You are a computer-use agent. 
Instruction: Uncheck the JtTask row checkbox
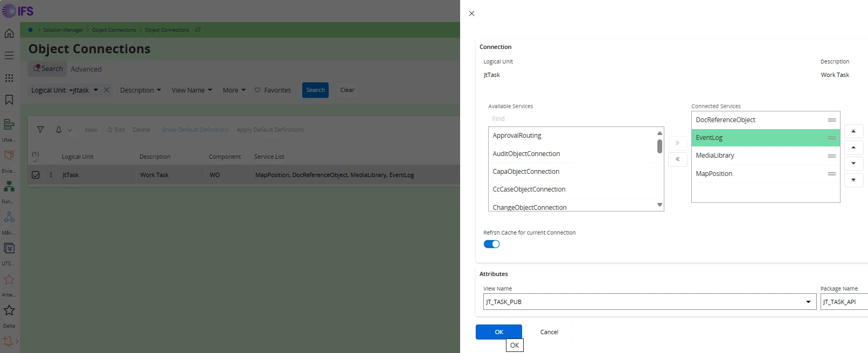pos(36,175)
